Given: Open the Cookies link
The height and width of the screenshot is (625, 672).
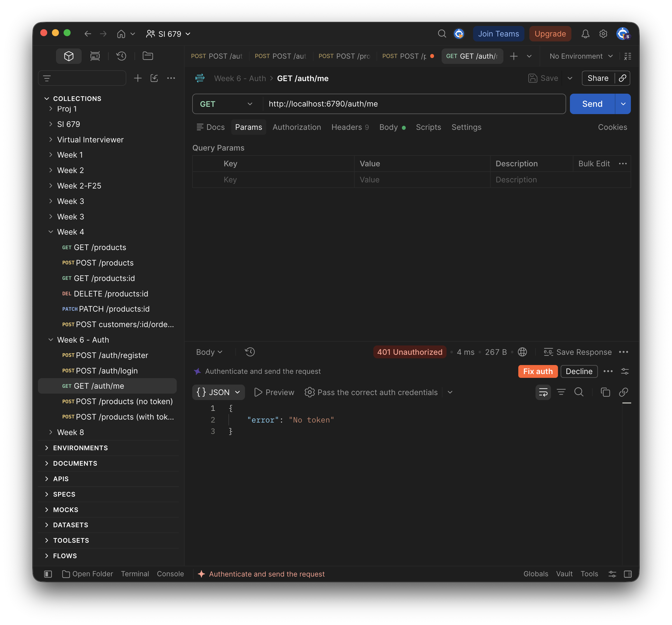Looking at the screenshot, I should [612, 127].
